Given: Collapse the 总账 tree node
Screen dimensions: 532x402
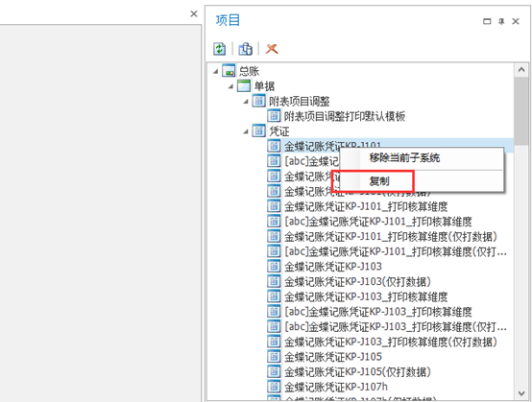Looking at the screenshot, I should 216,71.
